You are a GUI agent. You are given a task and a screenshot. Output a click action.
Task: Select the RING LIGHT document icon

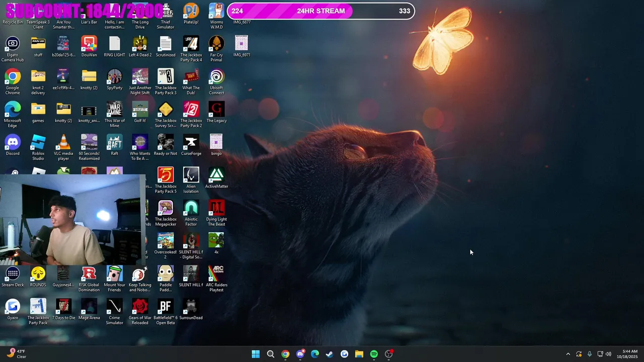tap(114, 47)
